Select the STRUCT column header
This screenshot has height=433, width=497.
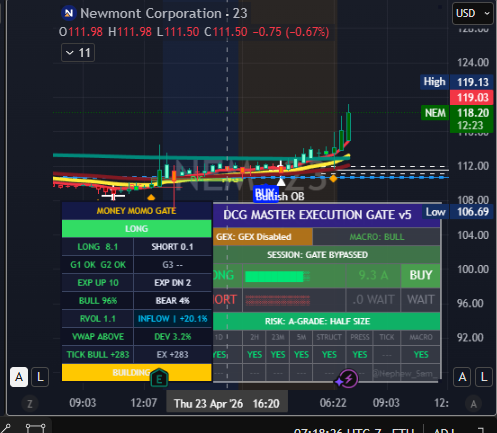[x=329, y=337]
